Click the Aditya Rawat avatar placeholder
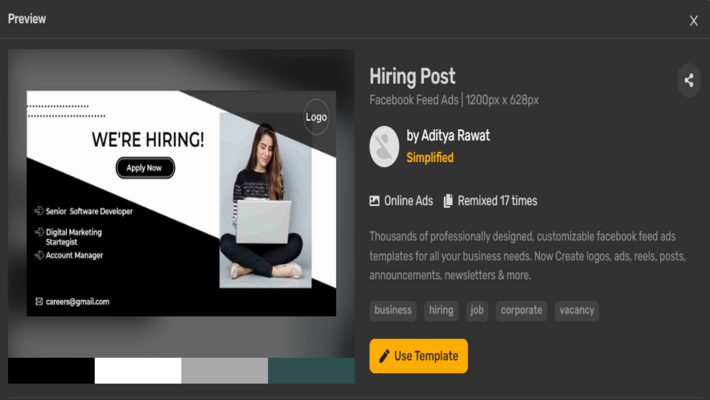Image resolution: width=710 pixels, height=400 pixels. tap(384, 146)
